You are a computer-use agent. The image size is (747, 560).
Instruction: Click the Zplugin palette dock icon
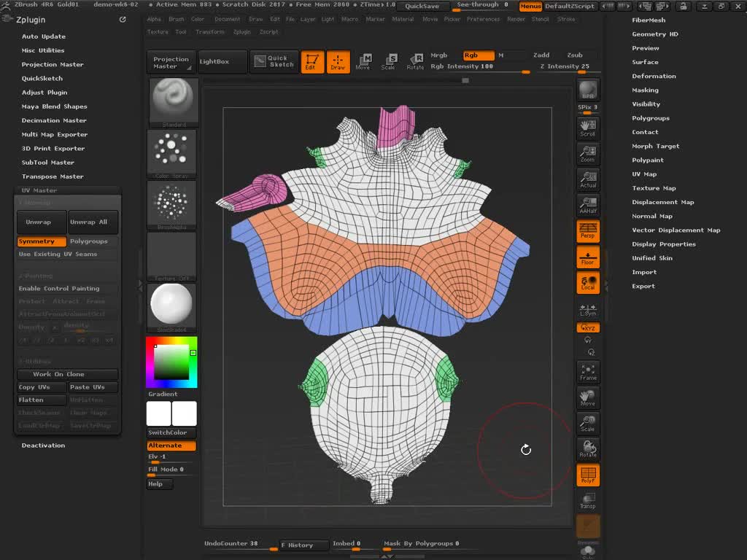tap(123, 20)
